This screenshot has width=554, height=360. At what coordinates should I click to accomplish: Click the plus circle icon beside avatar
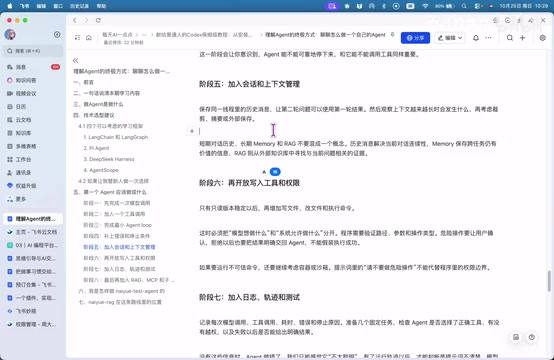tap(57, 35)
